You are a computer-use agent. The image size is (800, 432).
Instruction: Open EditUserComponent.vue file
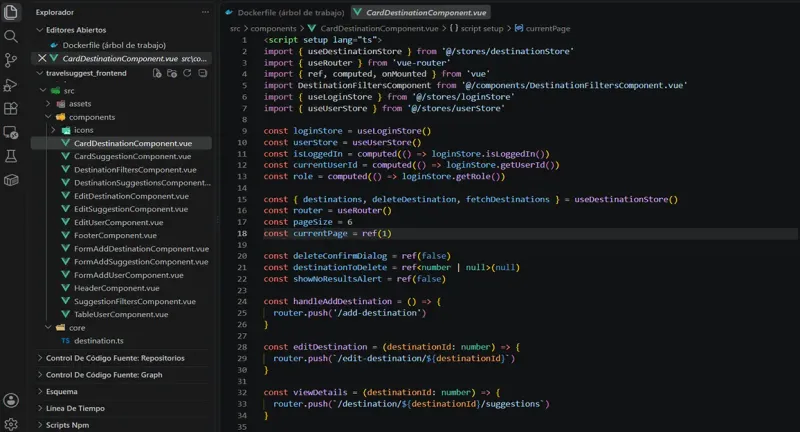118,222
